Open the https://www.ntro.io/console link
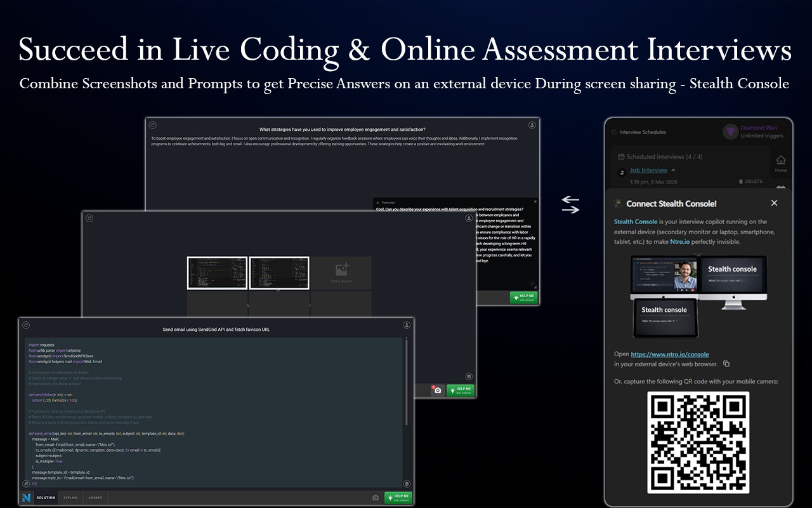The width and height of the screenshot is (812, 508). click(x=670, y=354)
